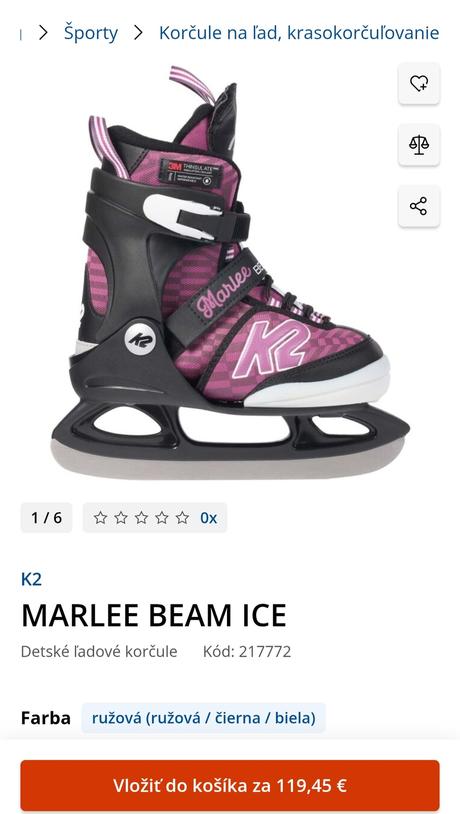This screenshot has width=460, height=814.
Task: Select the second rating star
Action: [x=121, y=518]
